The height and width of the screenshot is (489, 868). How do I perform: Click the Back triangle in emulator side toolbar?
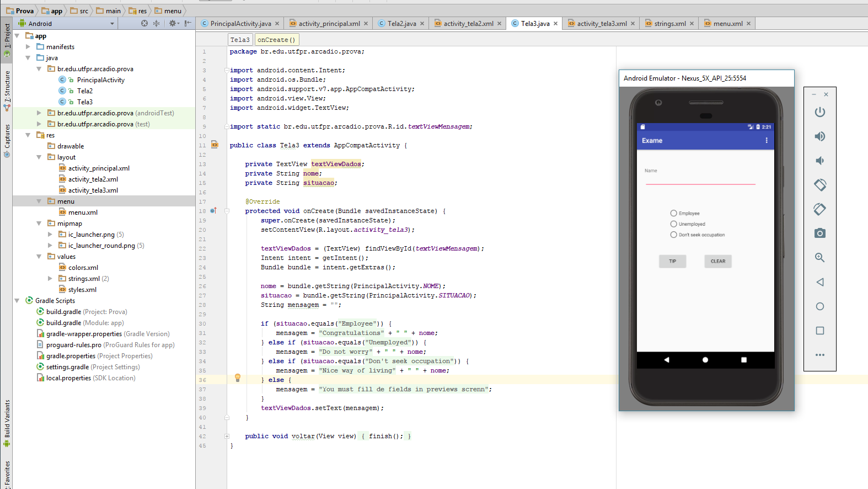(820, 282)
